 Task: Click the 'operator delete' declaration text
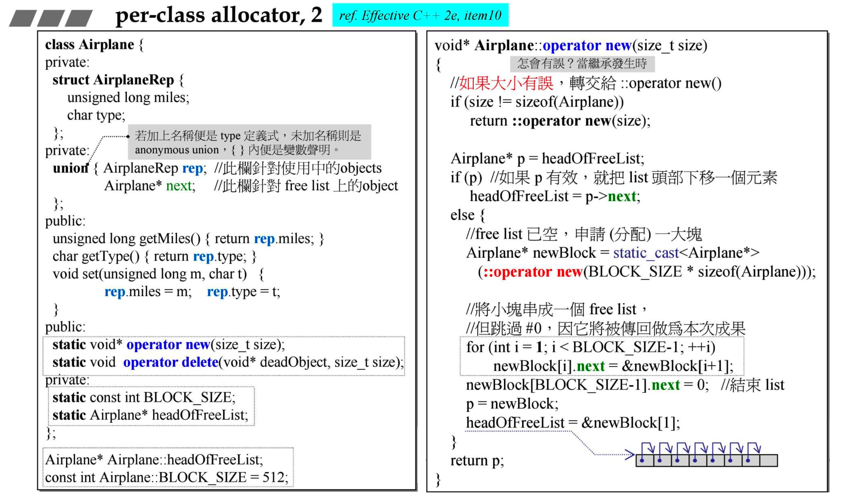(x=170, y=362)
